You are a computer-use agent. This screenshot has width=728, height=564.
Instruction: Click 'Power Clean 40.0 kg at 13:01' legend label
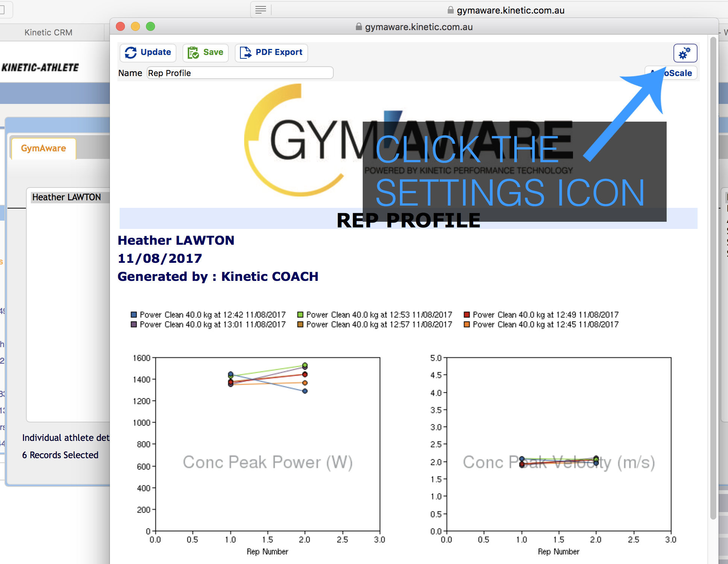tap(213, 324)
